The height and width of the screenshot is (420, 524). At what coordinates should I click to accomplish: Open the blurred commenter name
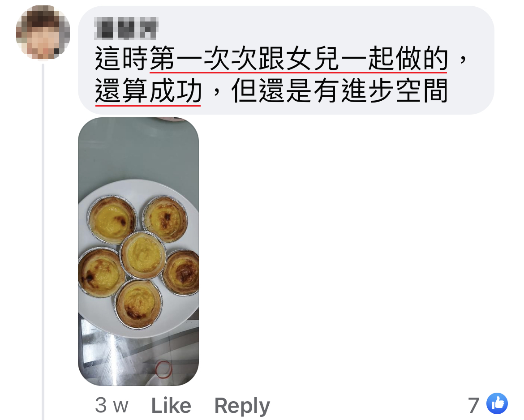[x=126, y=28]
